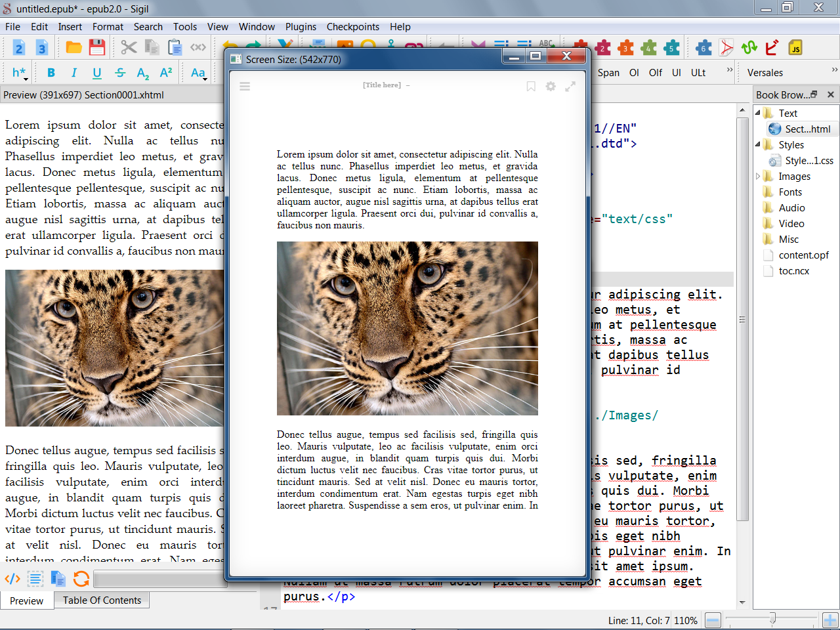This screenshot has width=840, height=630.
Task: Click the reader bookmark icon
Action: point(531,86)
